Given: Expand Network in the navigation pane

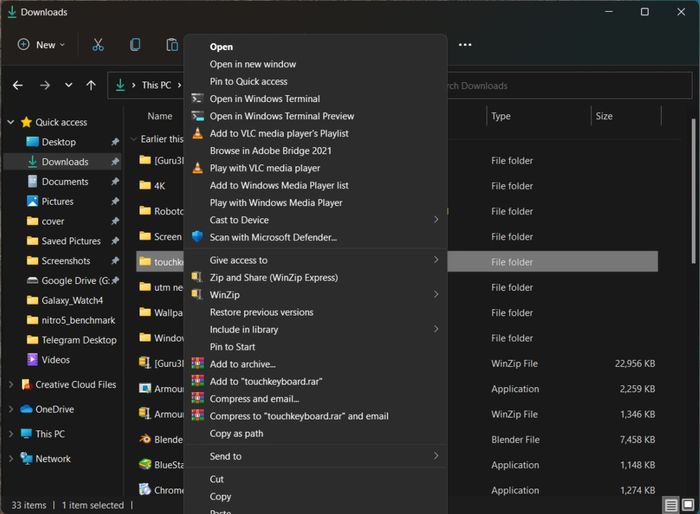Looking at the screenshot, I should point(11,459).
